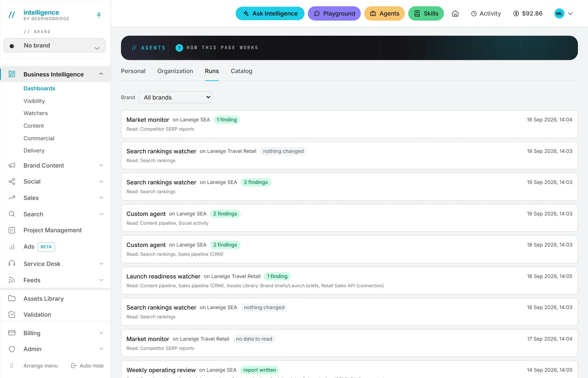Click the 'no data to read' badge
This screenshot has width=588, height=378.
(254, 339)
